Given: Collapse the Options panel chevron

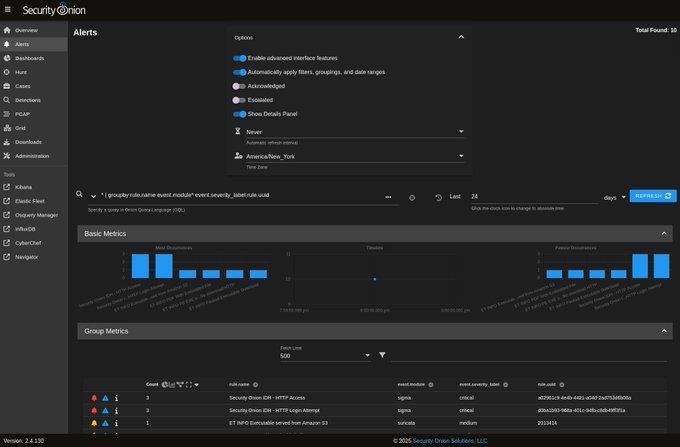Looking at the screenshot, I should coord(461,37).
